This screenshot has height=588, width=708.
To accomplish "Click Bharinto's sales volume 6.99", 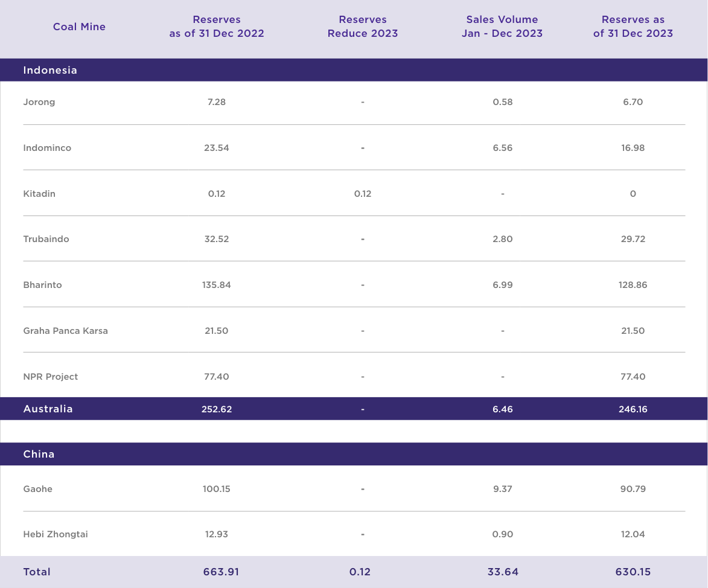I will pos(503,285).
